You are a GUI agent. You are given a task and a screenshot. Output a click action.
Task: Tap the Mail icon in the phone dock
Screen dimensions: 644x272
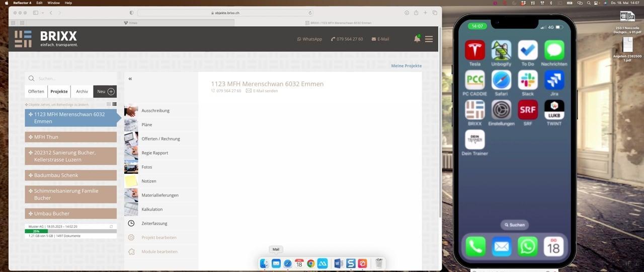(502, 247)
